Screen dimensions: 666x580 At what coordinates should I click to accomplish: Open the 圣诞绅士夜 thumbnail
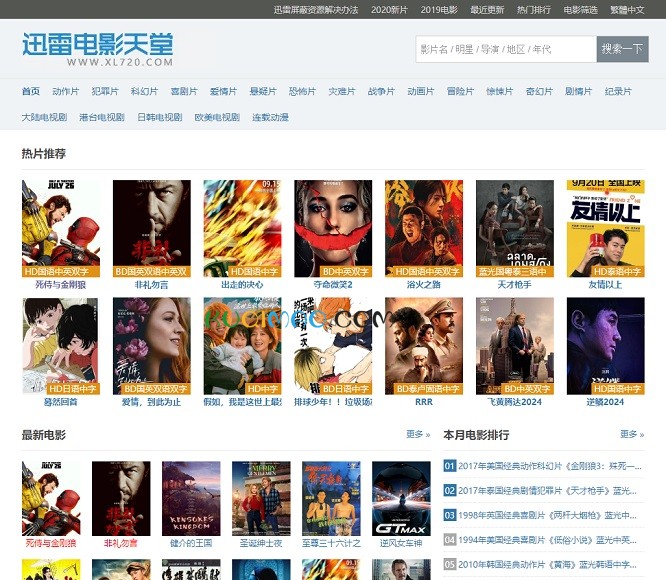pos(261,498)
